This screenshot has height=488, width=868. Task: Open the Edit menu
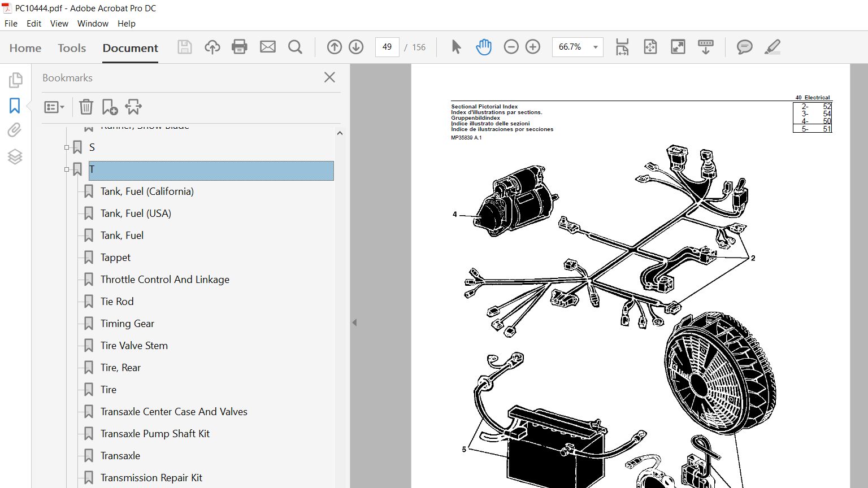34,24
